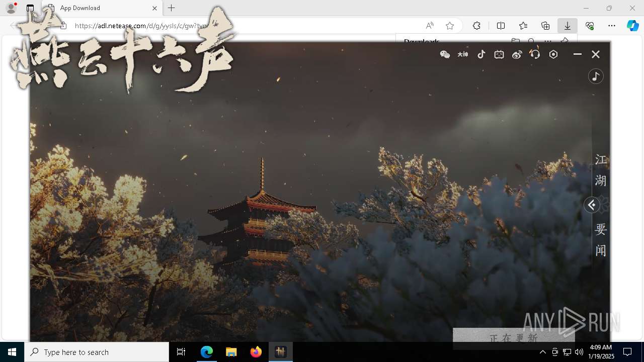
Task: Open Windows notification center
Action: click(x=627, y=352)
